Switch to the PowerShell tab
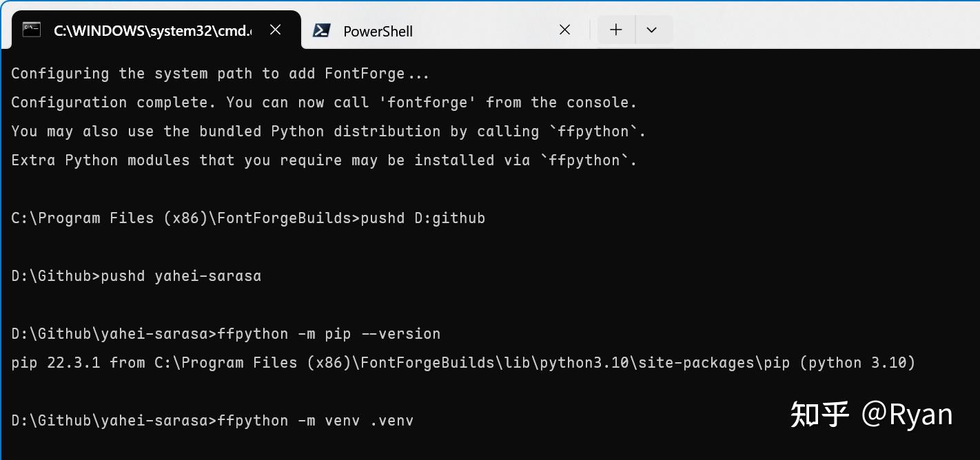The image size is (980, 460). (x=377, y=30)
